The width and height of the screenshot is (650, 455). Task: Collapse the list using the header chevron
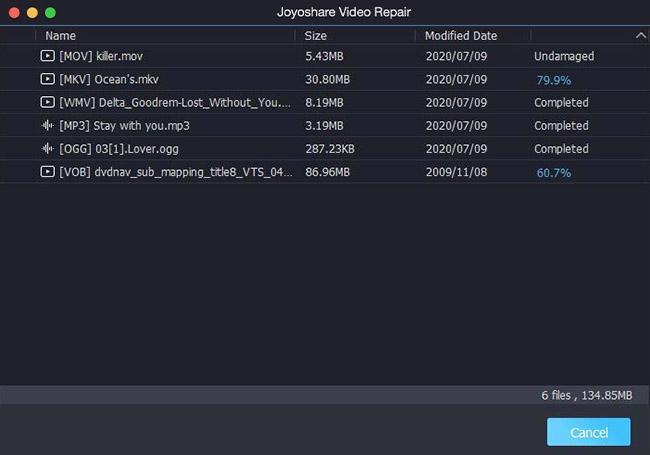click(x=640, y=36)
